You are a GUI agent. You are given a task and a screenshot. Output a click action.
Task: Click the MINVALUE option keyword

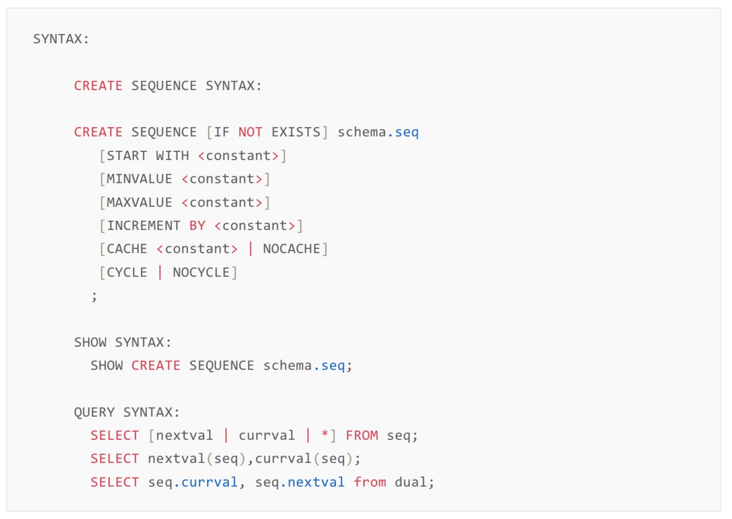139,179
